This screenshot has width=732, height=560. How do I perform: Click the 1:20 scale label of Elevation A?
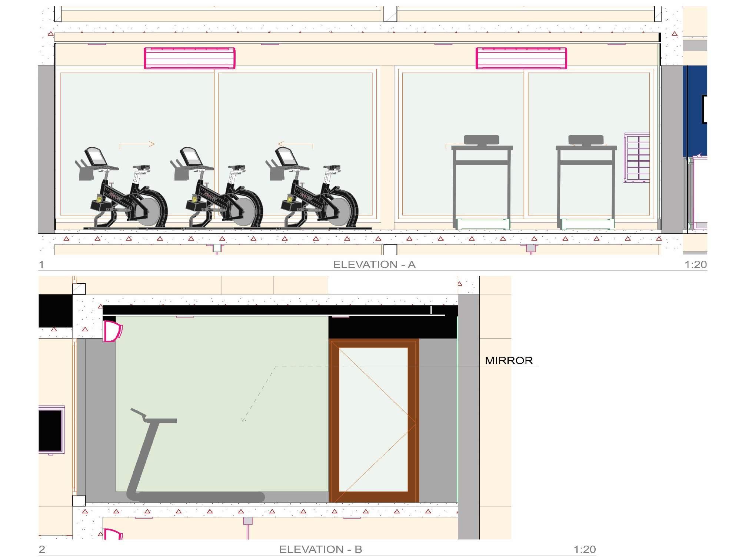695,264
